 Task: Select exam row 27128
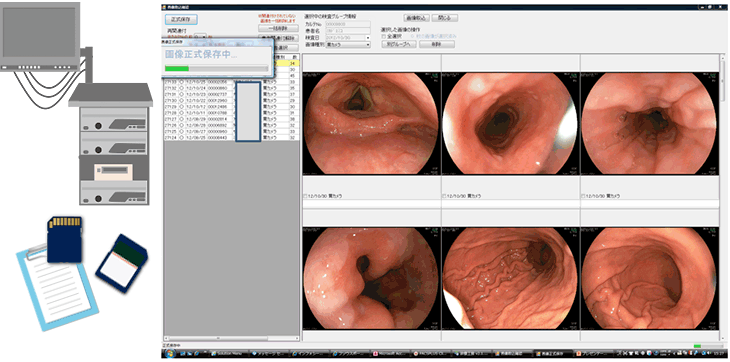pos(231,113)
